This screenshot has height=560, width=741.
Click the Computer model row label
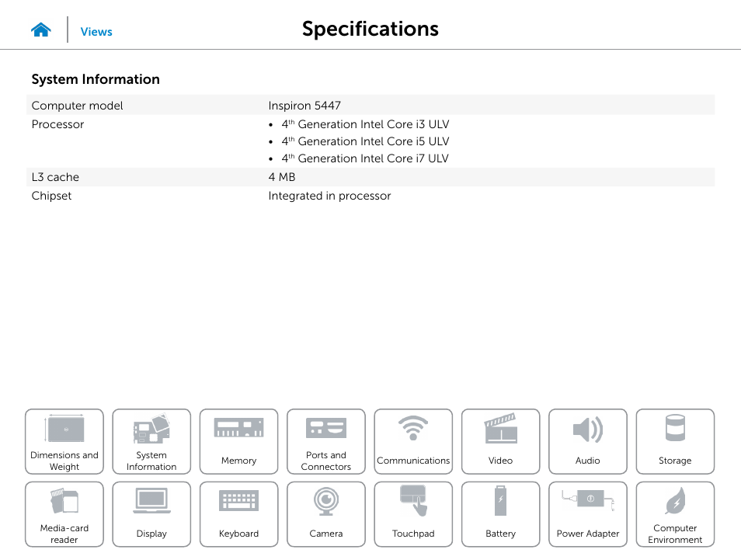click(77, 106)
